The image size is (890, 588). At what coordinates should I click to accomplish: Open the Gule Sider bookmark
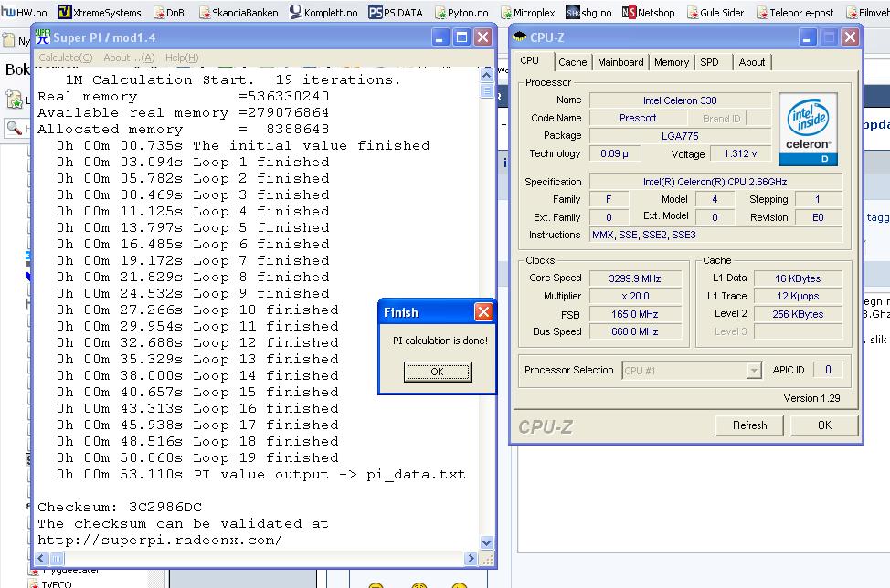715,12
